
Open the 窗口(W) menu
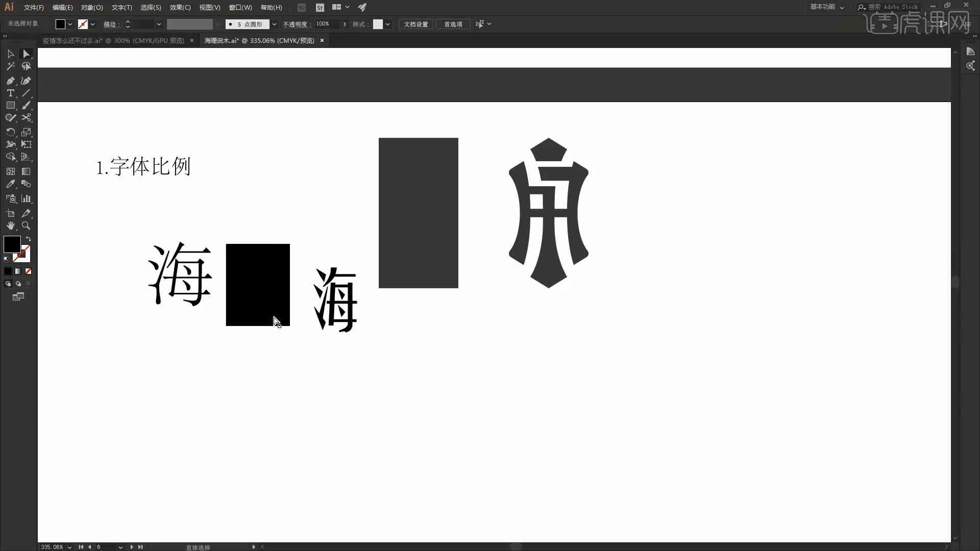240,8
